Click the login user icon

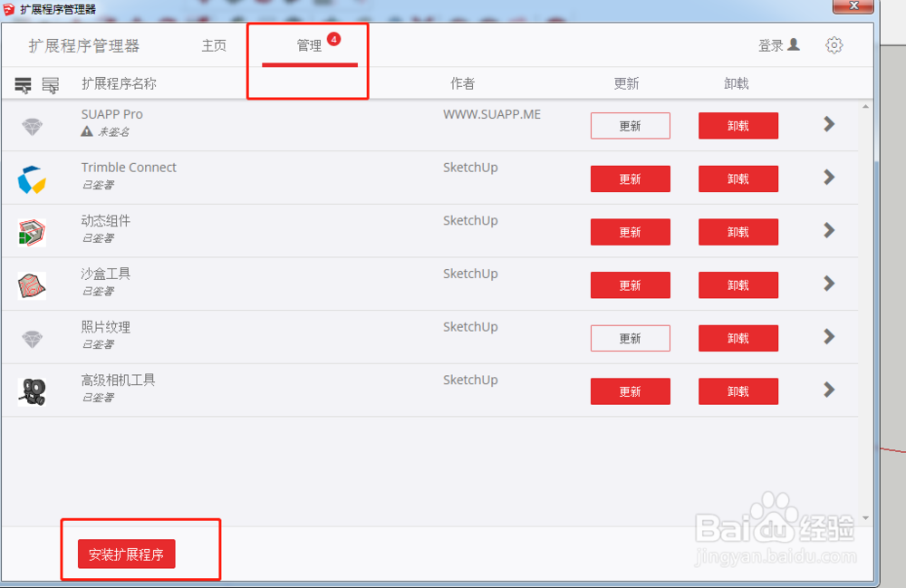794,44
